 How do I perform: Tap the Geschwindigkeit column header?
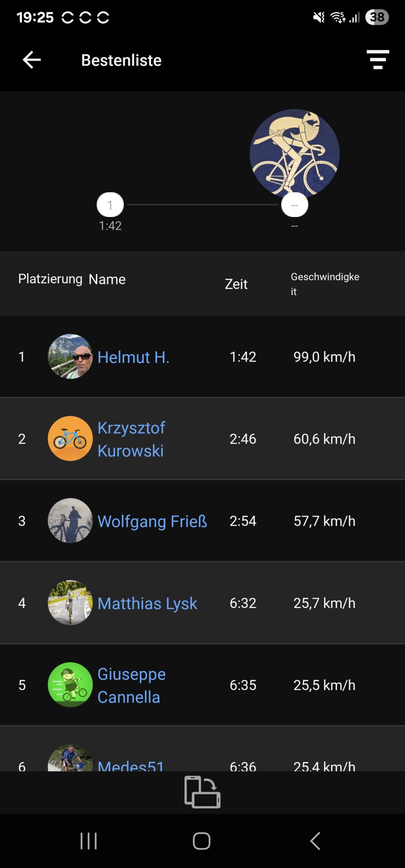click(x=325, y=284)
